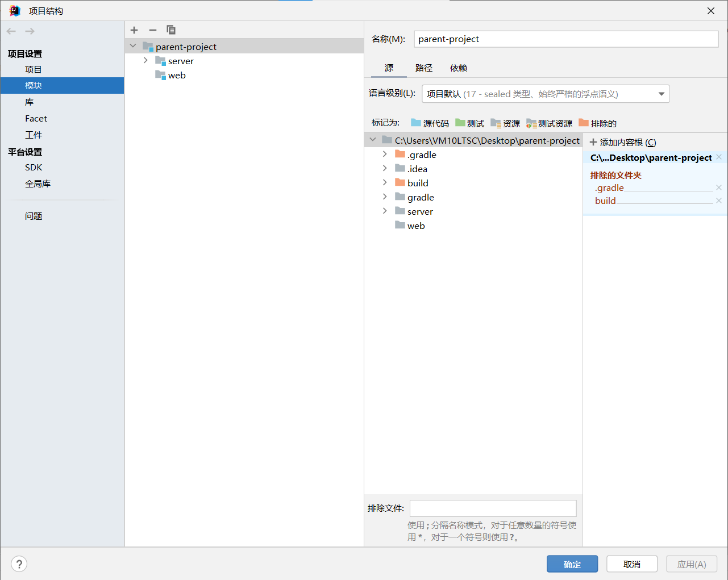The image size is (728, 580).
Task: Expand the build folder chevron
Action: click(385, 182)
